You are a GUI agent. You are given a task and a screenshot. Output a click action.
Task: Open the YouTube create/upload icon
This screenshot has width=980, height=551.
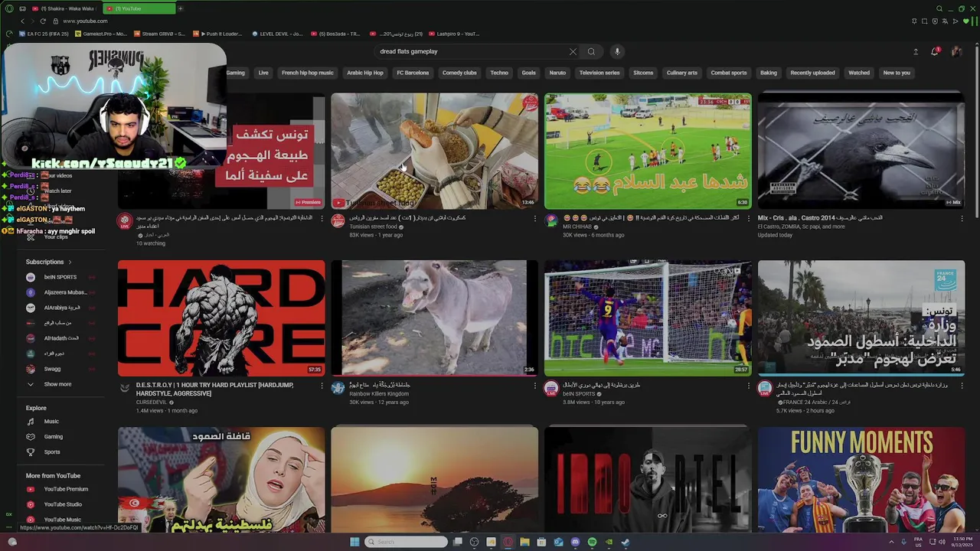click(x=916, y=51)
